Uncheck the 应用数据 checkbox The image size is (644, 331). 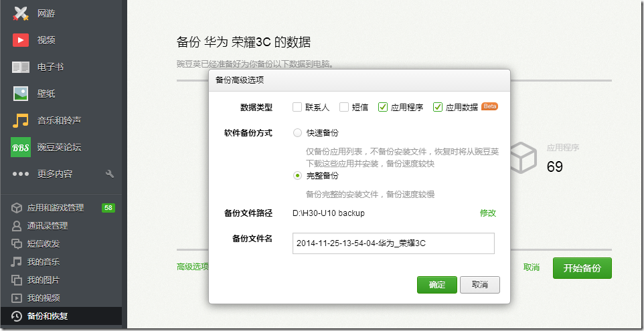point(438,107)
